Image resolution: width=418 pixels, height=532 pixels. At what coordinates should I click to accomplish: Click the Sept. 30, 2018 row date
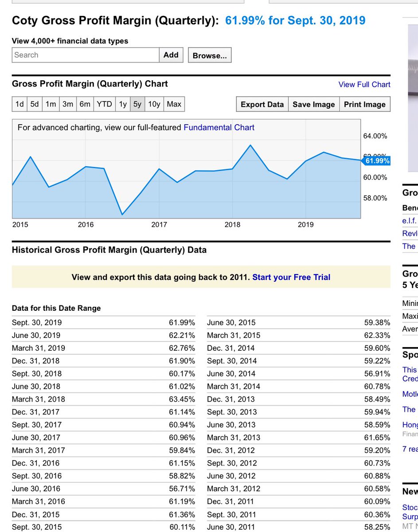pos(37,374)
